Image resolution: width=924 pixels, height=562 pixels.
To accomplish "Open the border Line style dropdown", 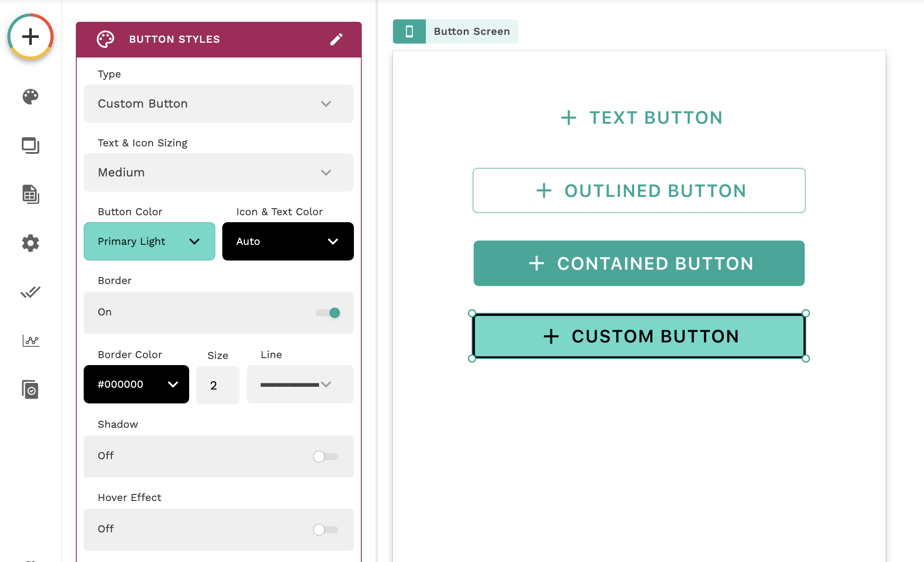I will [300, 384].
